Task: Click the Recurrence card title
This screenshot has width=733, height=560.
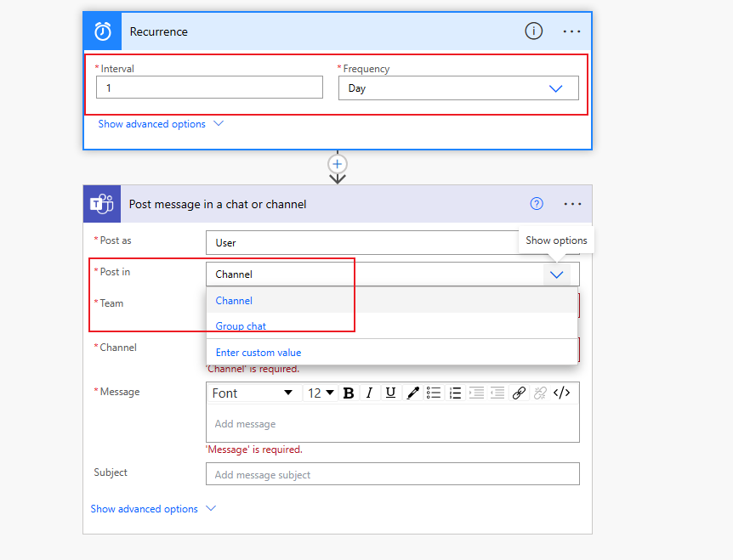Action: click(x=158, y=31)
